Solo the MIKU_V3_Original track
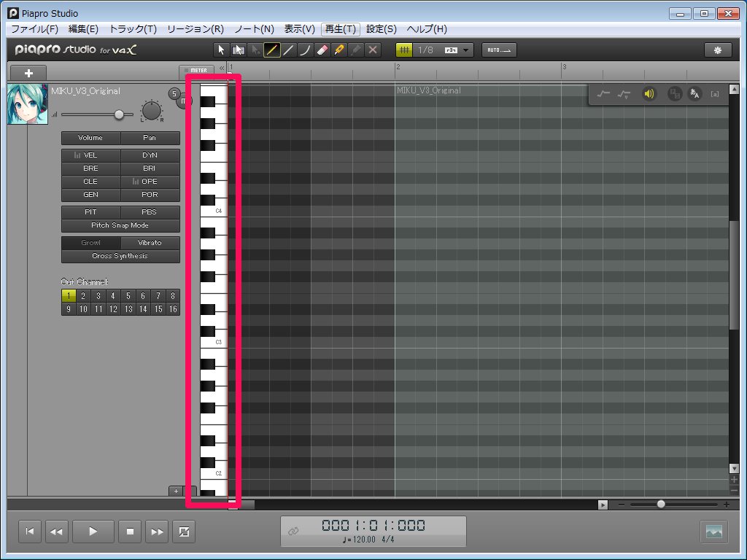 (x=174, y=93)
